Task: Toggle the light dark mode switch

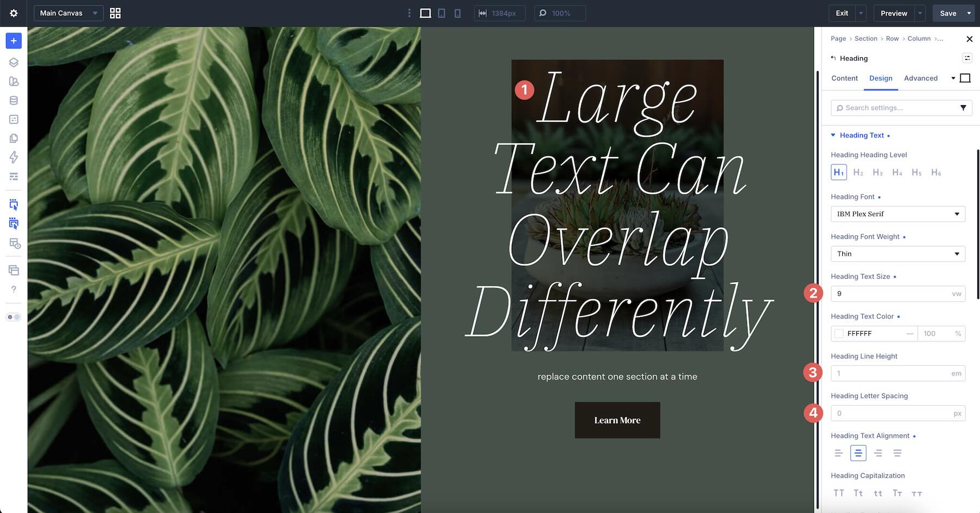Action: [x=14, y=317]
